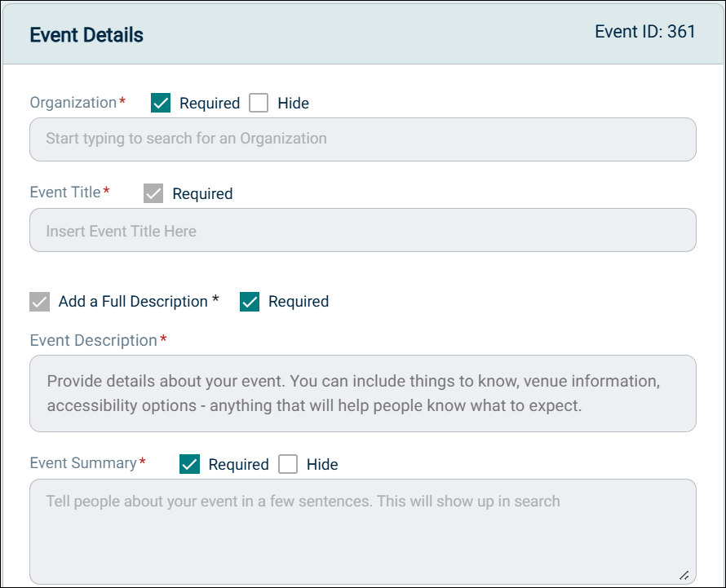Uncheck the Event Summary Required checkbox

click(x=189, y=464)
